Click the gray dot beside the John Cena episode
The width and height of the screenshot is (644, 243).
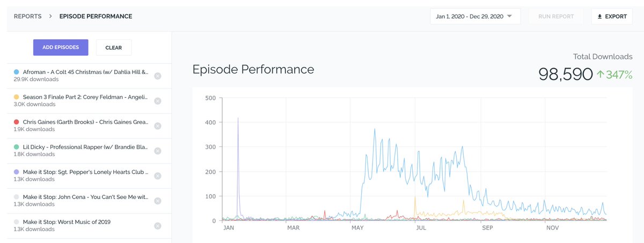click(x=17, y=197)
